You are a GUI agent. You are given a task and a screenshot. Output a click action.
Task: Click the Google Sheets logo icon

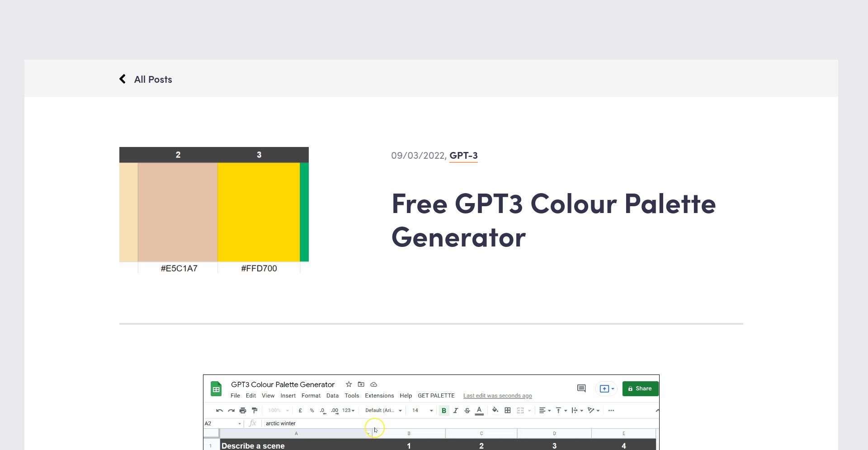[216, 389]
